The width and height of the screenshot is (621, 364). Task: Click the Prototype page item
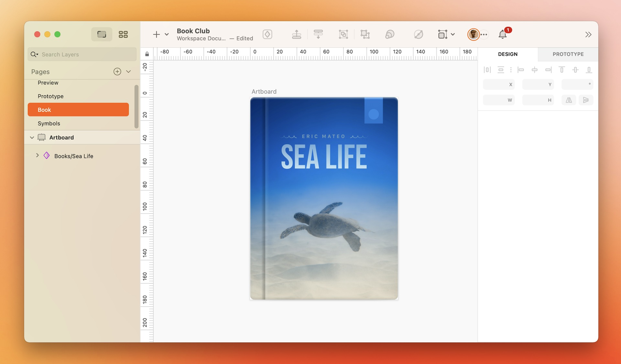[x=50, y=96]
